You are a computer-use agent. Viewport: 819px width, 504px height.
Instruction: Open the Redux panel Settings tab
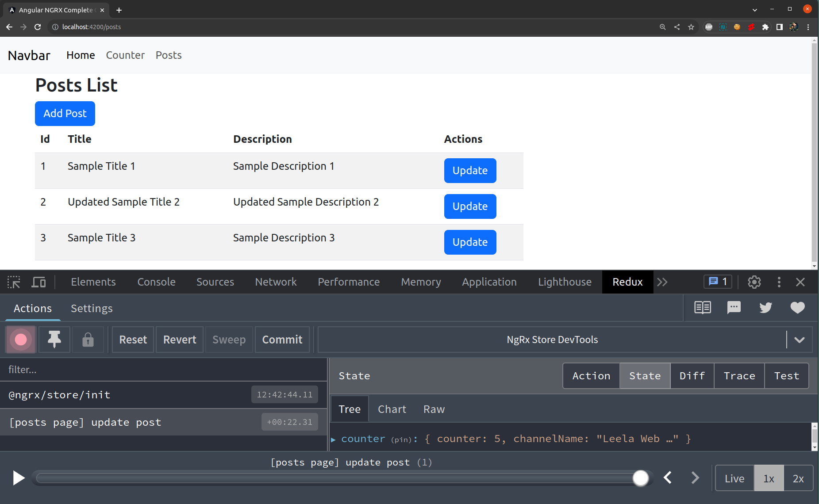click(x=92, y=308)
